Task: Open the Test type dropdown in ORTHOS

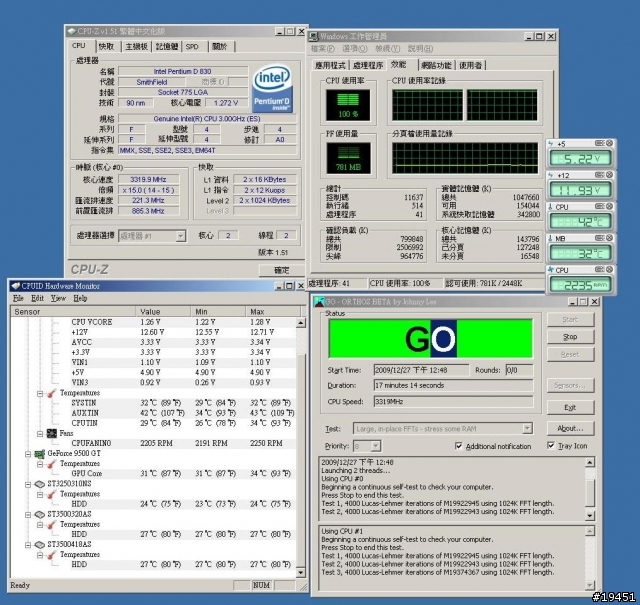Action: [x=527, y=428]
